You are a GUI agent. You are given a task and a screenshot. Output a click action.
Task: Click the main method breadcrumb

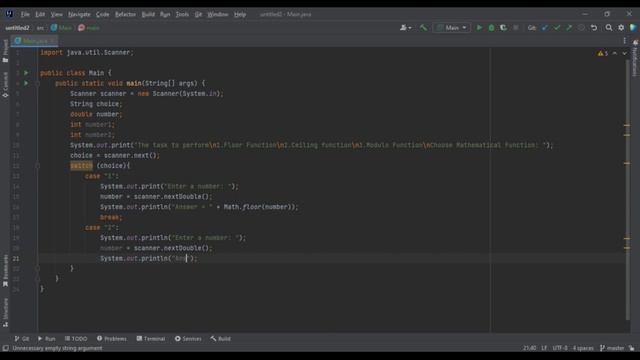point(89,28)
